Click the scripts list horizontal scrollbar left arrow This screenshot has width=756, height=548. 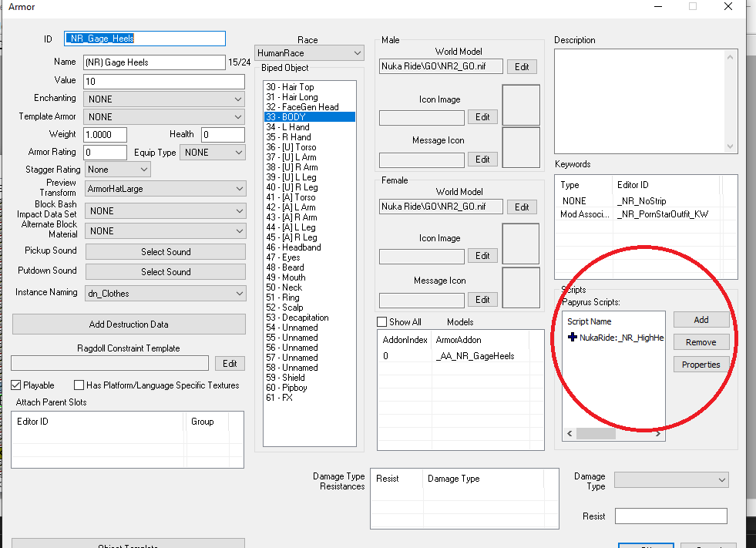coord(570,433)
